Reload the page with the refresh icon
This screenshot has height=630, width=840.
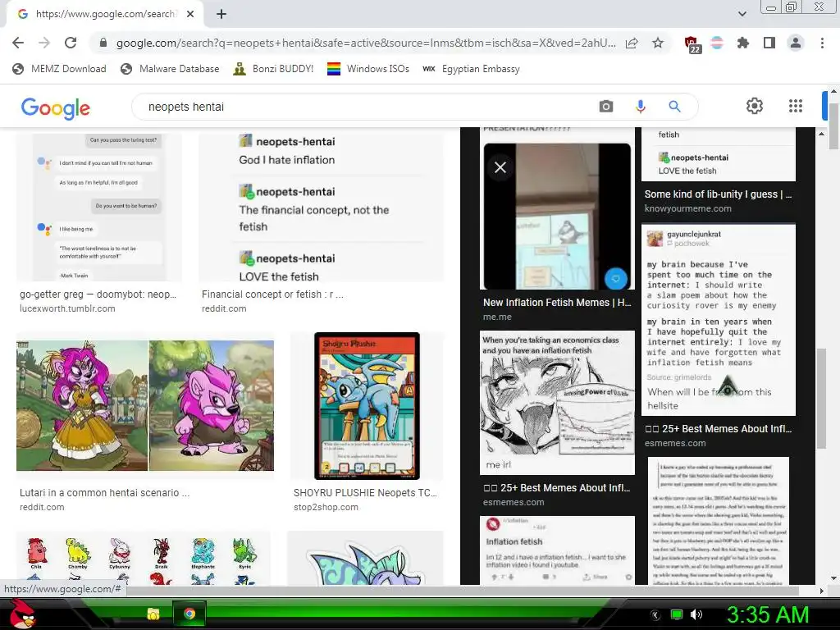pos(71,43)
